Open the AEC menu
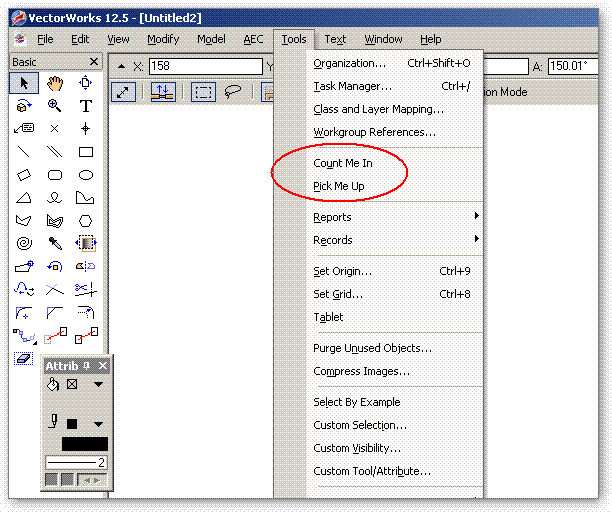This screenshot has width=612, height=512. [x=253, y=39]
